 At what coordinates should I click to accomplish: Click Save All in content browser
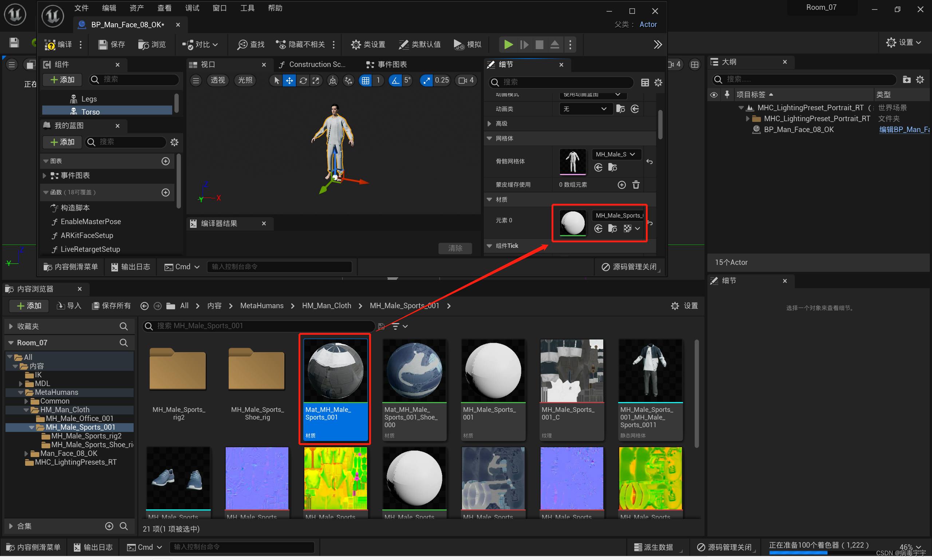pos(112,306)
